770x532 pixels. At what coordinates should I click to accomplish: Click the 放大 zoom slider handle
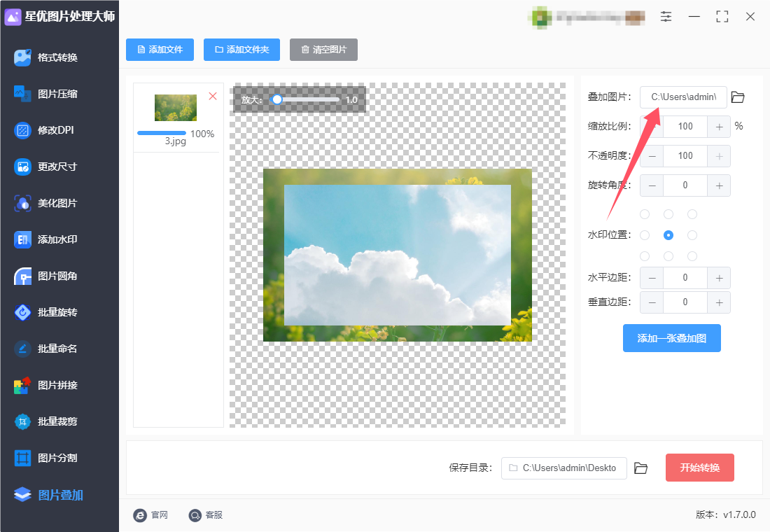[277, 99]
